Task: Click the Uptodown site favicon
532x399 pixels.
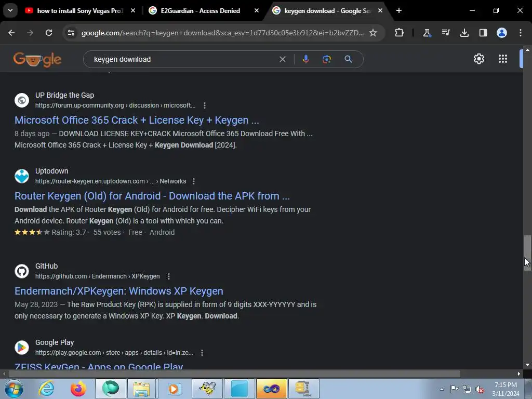Action: pos(22,176)
